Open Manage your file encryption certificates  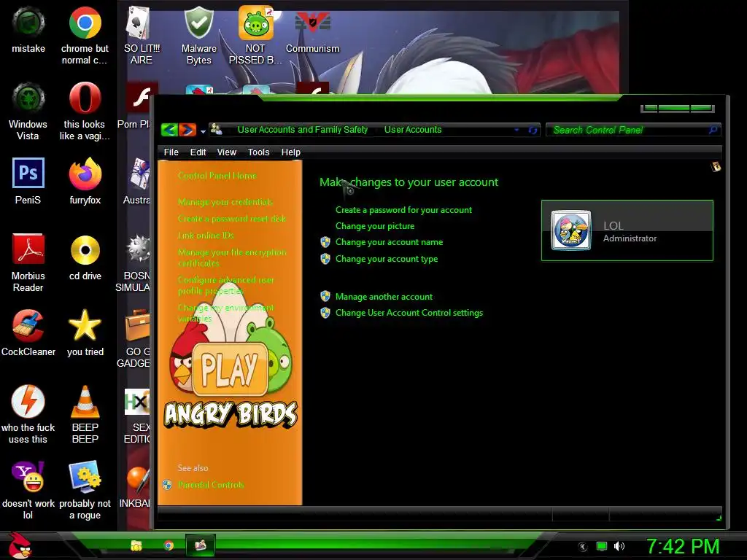pyautogui.click(x=232, y=257)
